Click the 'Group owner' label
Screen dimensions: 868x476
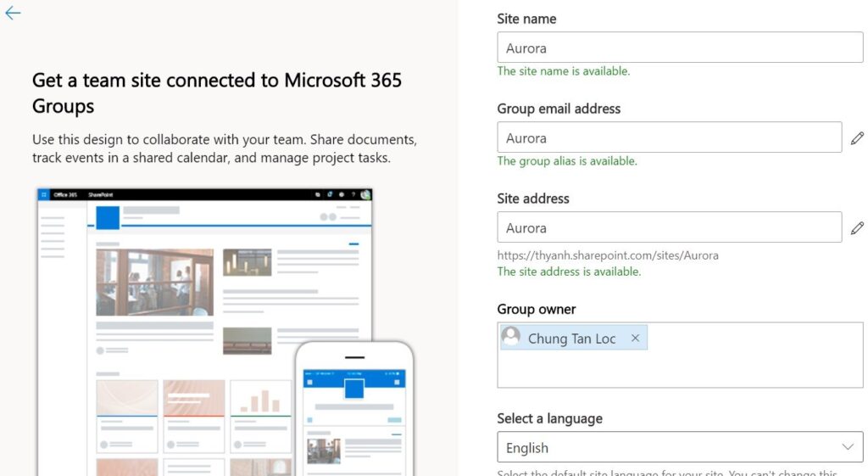pyautogui.click(x=537, y=309)
